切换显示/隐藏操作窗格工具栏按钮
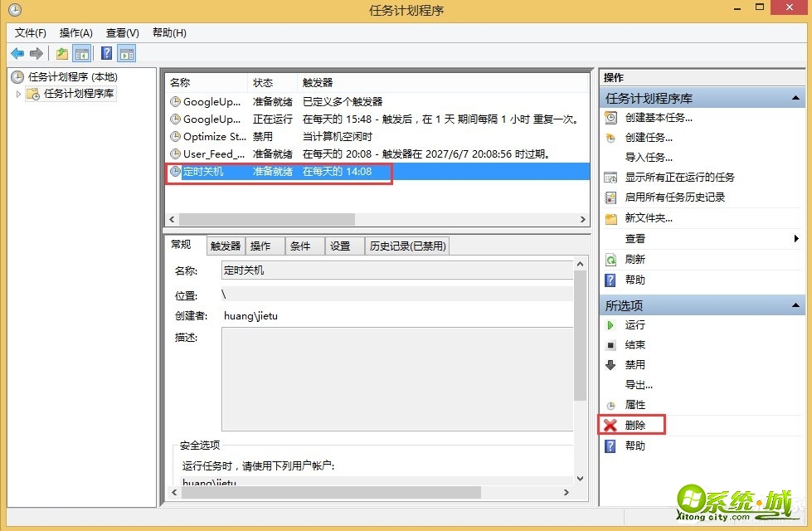 (125, 52)
